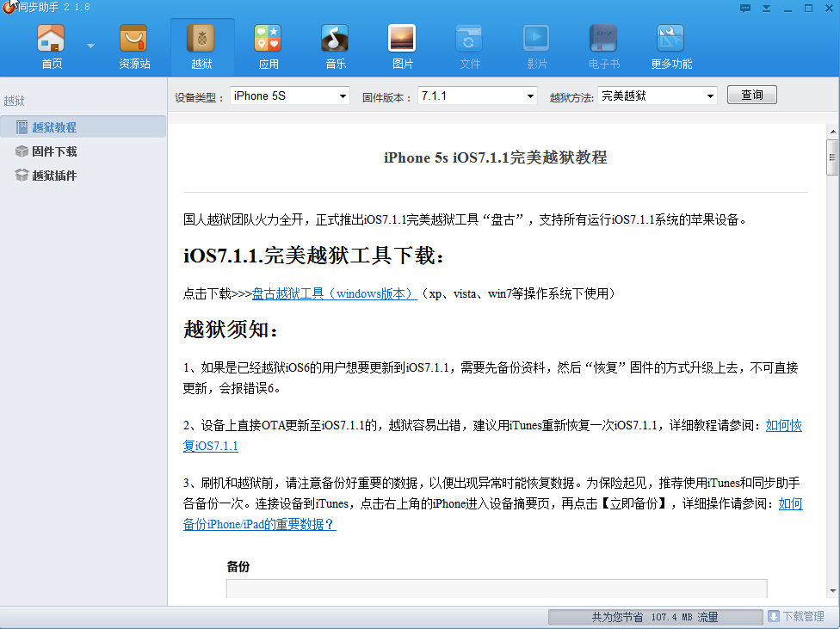Open the 图片 pictures section
Image resolution: width=840 pixels, height=629 pixels.
[x=402, y=46]
